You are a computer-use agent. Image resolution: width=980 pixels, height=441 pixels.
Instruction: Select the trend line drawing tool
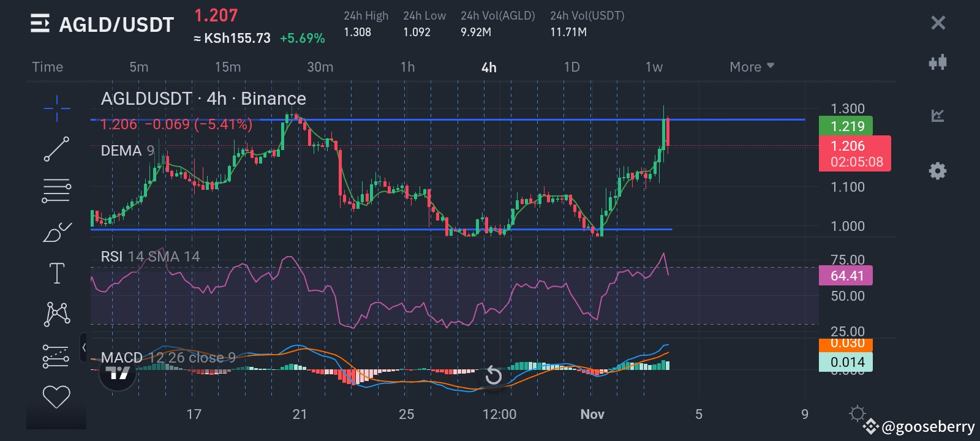coord(56,149)
